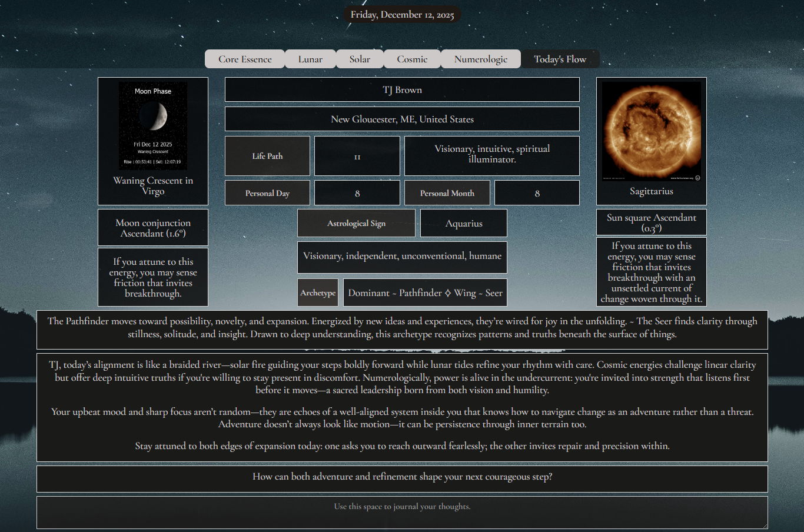Image resolution: width=804 pixels, height=532 pixels.
Task: View the Cosmic tab
Action: click(412, 59)
